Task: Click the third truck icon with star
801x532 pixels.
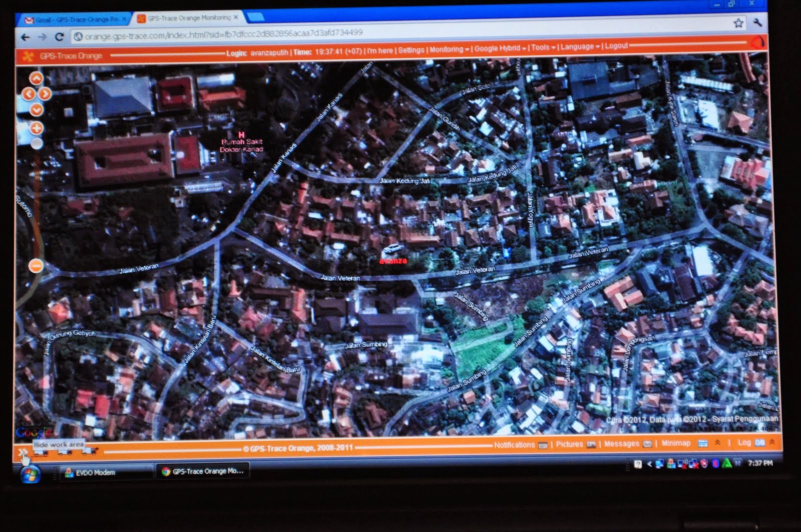Action: click(89, 451)
